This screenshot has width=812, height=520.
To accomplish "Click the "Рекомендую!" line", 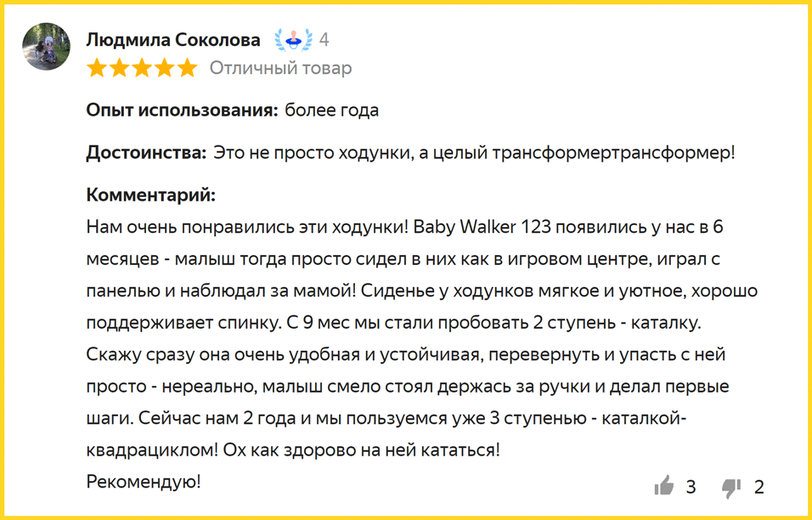I will [x=144, y=482].
